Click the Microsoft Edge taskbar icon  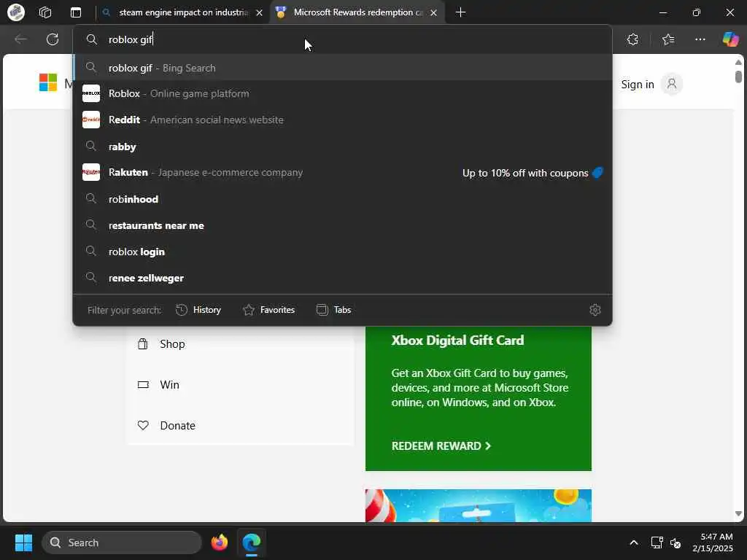coord(251,542)
